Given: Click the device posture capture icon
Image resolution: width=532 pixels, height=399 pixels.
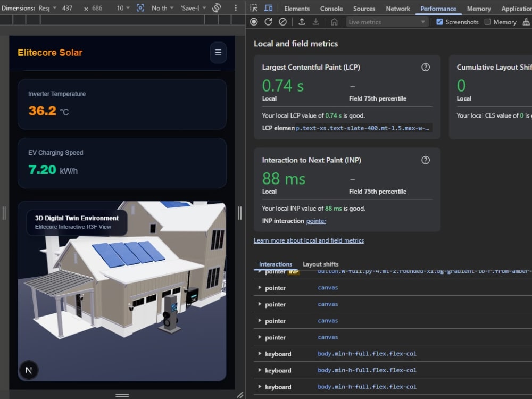Looking at the screenshot, I should click(140, 8).
